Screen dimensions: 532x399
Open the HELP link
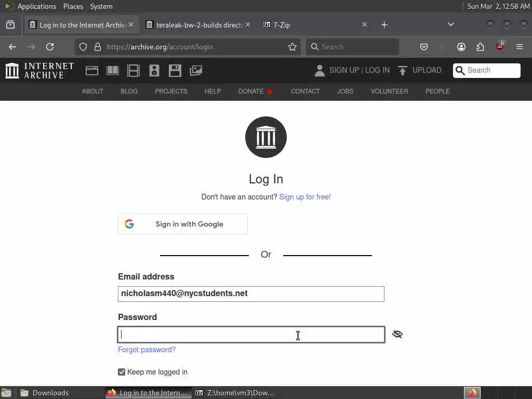pos(212,91)
